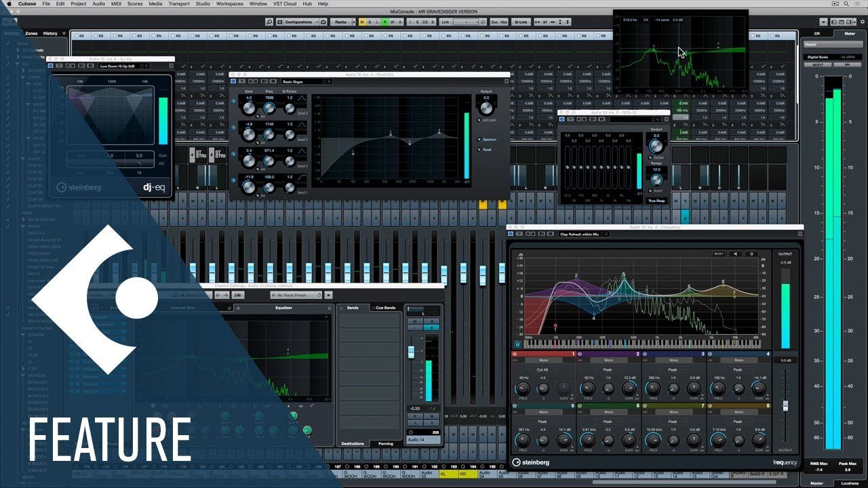The height and width of the screenshot is (488, 868).
Task: Toggle the piano keyboard display icon in Frequency
Action: [518, 344]
